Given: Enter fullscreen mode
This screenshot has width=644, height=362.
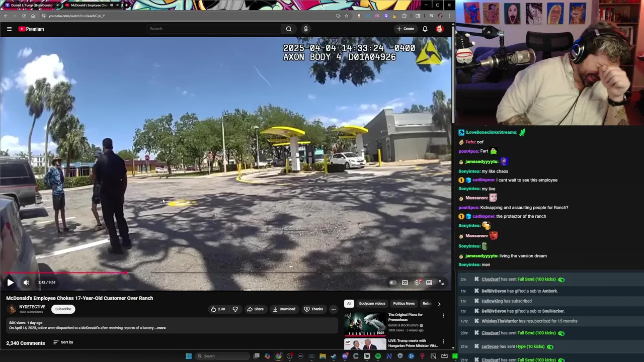Looking at the screenshot, I should [441, 283].
